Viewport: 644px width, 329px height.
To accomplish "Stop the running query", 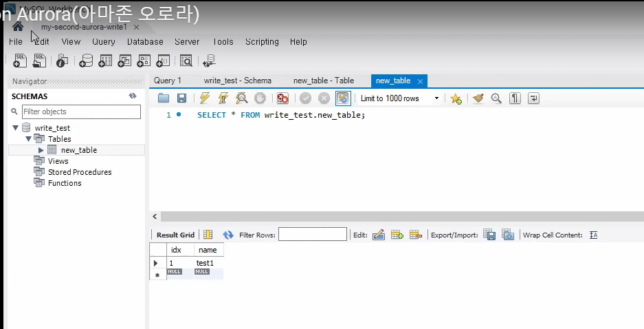I will click(260, 98).
